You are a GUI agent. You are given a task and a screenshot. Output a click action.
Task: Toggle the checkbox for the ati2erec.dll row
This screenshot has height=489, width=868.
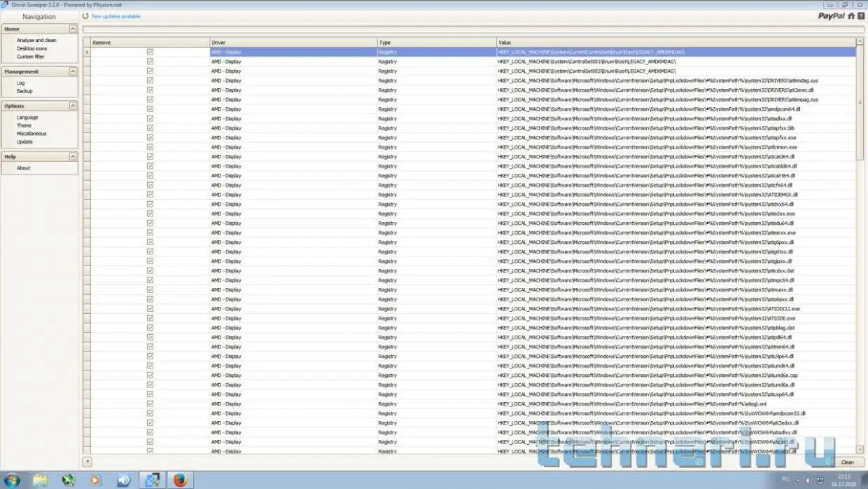click(x=150, y=90)
